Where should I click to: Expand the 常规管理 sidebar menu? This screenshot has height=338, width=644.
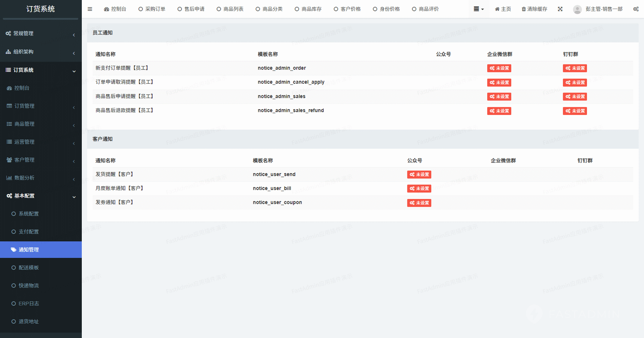pos(23,33)
